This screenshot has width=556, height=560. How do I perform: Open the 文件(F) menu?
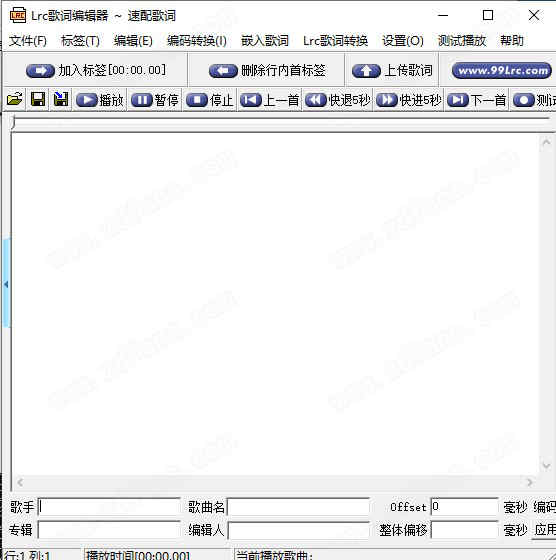point(27,41)
